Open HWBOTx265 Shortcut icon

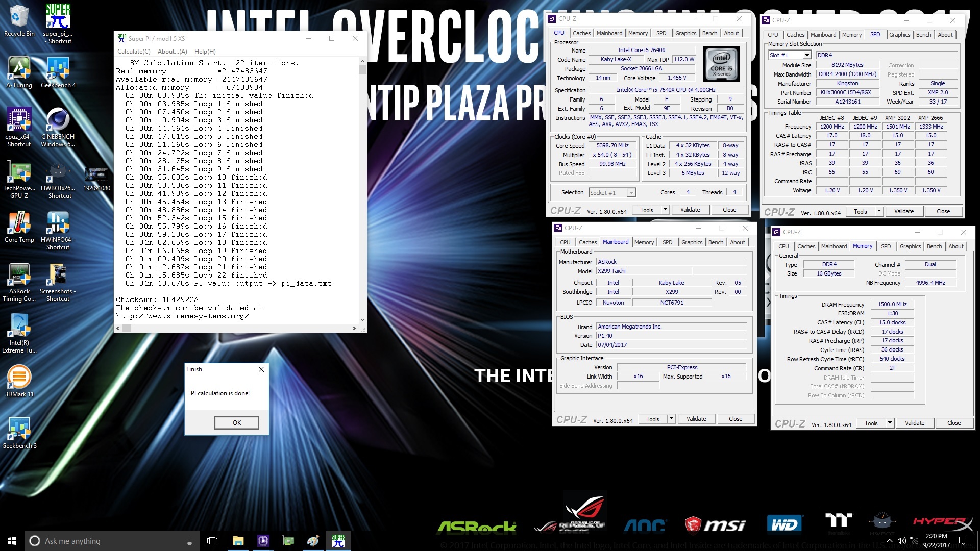58,180
